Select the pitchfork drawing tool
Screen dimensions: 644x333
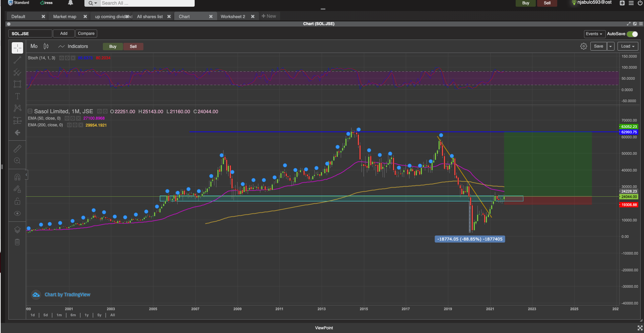click(17, 72)
